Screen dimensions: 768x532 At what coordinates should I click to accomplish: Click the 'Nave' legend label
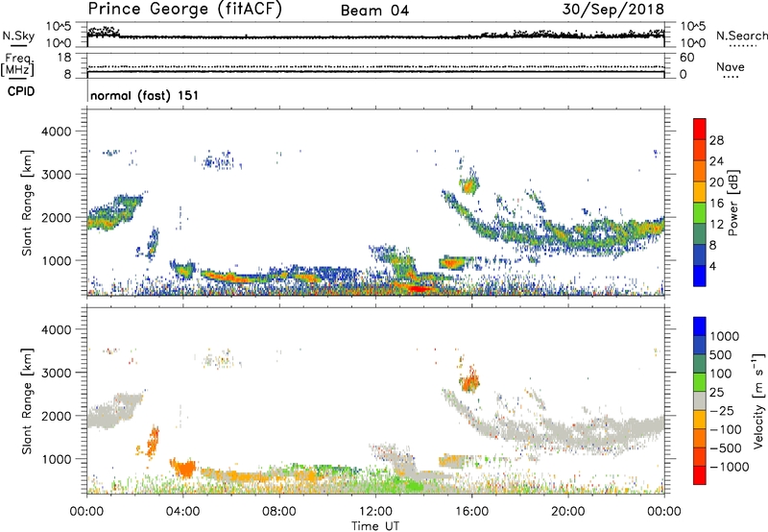click(x=731, y=66)
